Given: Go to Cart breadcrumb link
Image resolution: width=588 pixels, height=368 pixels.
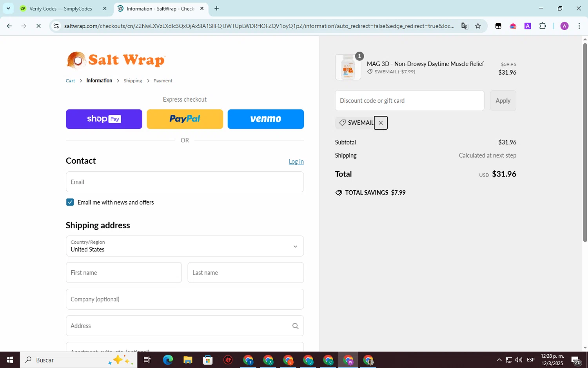Looking at the screenshot, I should click(x=70, y=80).
